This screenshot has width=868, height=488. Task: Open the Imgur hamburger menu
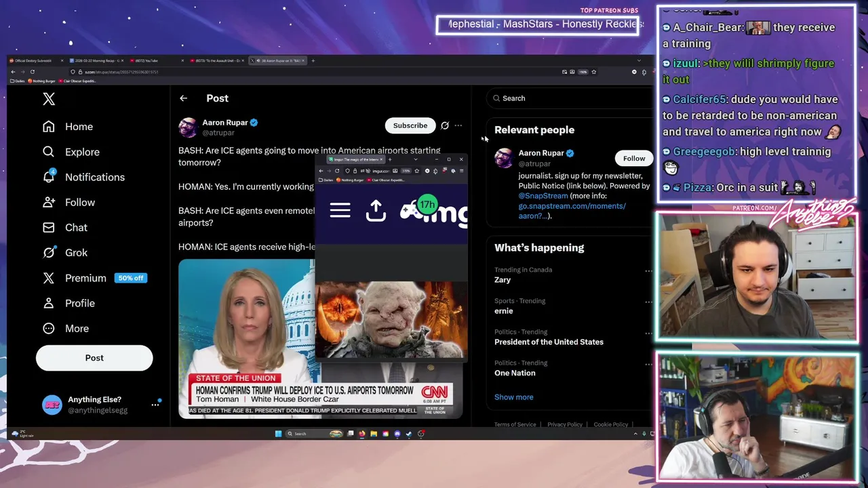click(340, 211)
